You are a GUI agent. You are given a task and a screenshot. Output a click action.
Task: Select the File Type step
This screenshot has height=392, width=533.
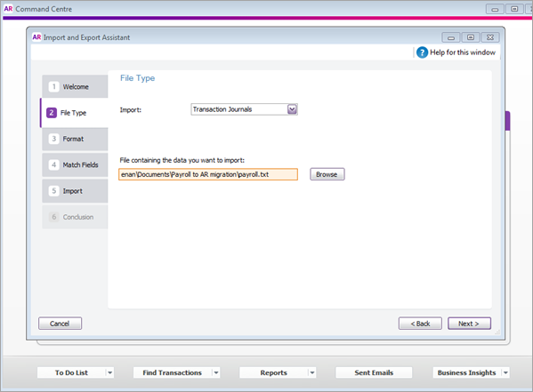(x=75, y=113)
